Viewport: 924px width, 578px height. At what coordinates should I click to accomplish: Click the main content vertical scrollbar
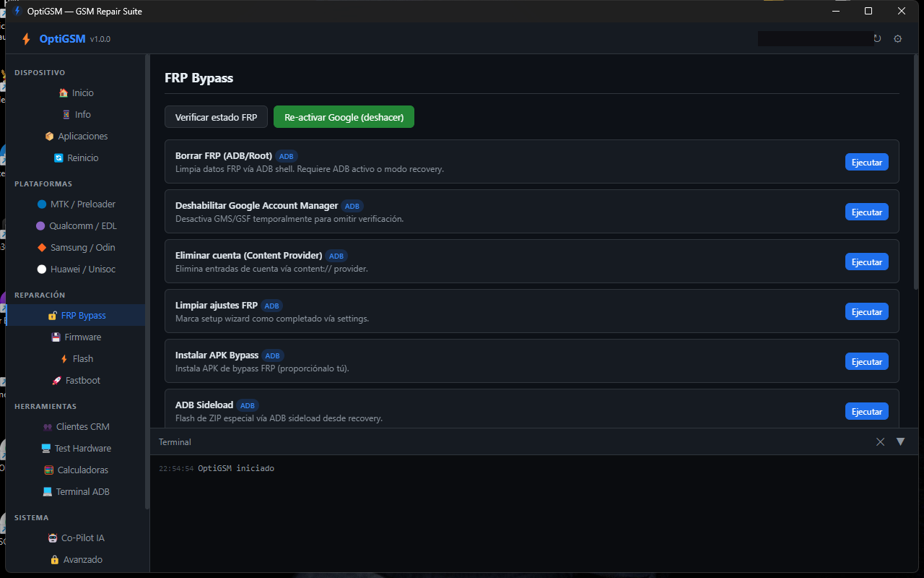[x=916, y=173]
